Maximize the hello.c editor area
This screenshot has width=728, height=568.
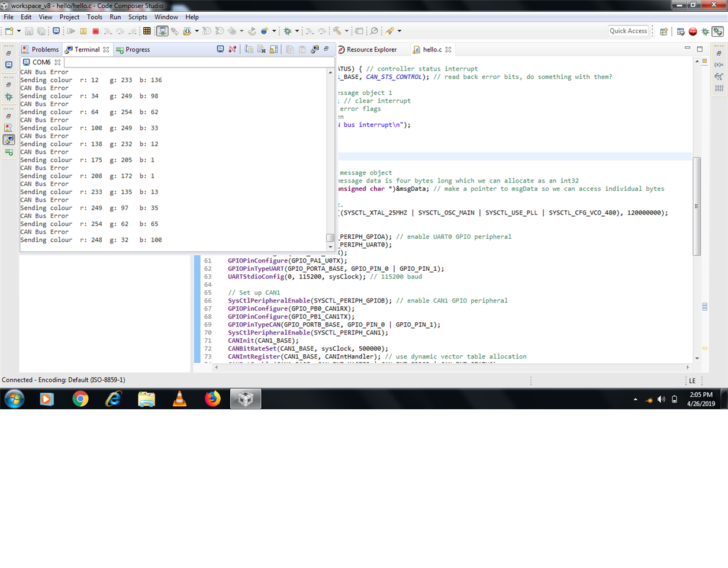(700, 49)
